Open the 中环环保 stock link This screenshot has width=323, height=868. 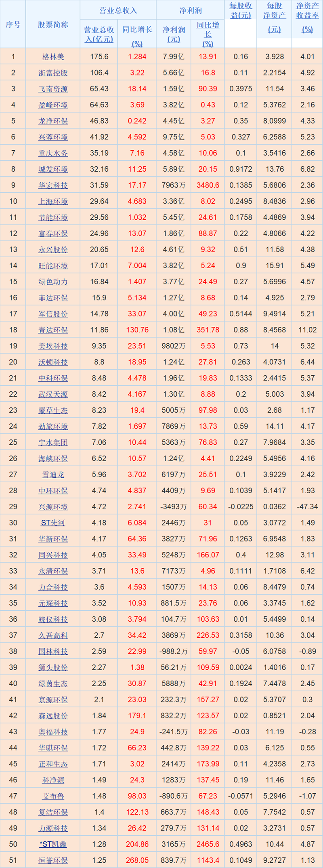[x=53, y=491]
